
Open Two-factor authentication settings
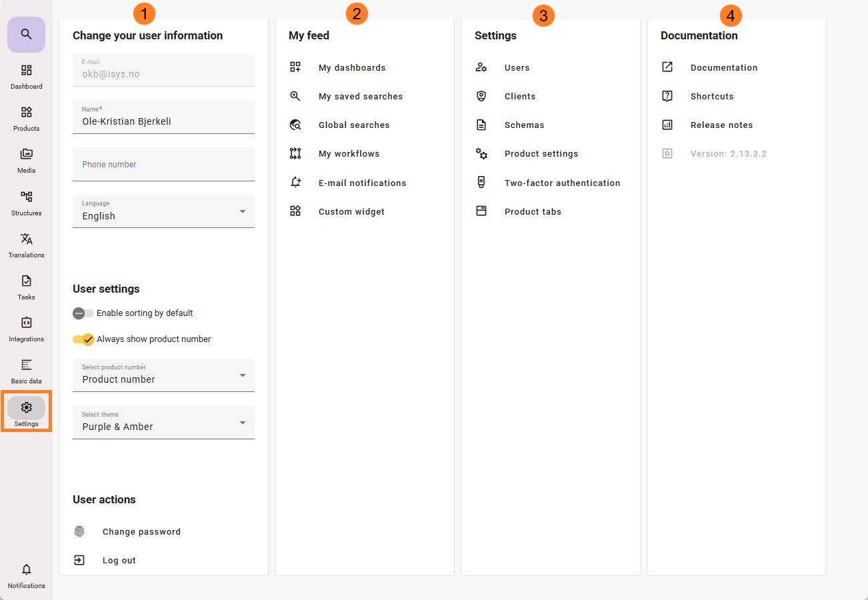point(562,183)
